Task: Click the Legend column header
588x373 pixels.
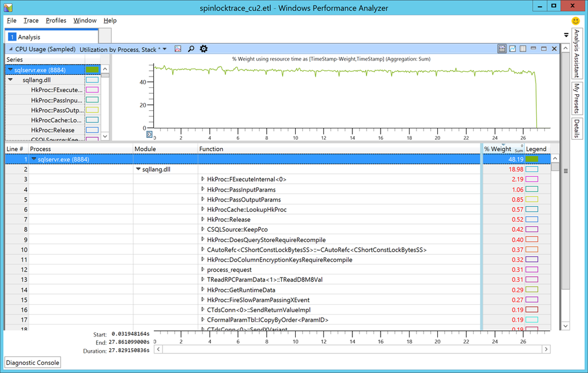Action: pyautogui.click(x=537, y=149)
